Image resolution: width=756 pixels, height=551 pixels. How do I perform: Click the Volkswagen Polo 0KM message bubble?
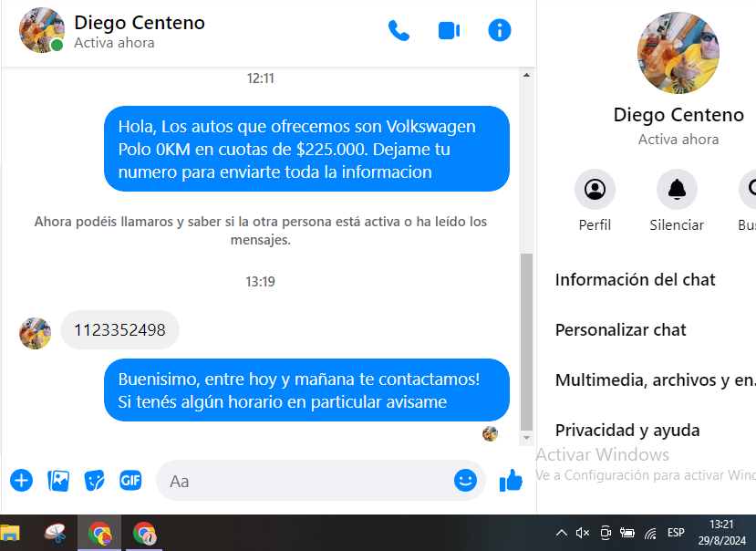(306, 149)
